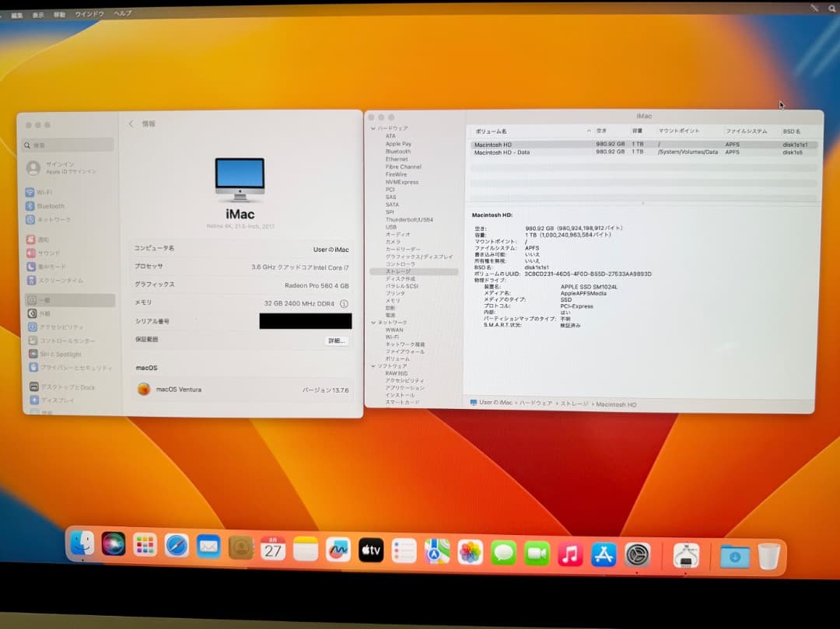
Task: Open the Notes app in the Dock
Action: tap(306, 549)
